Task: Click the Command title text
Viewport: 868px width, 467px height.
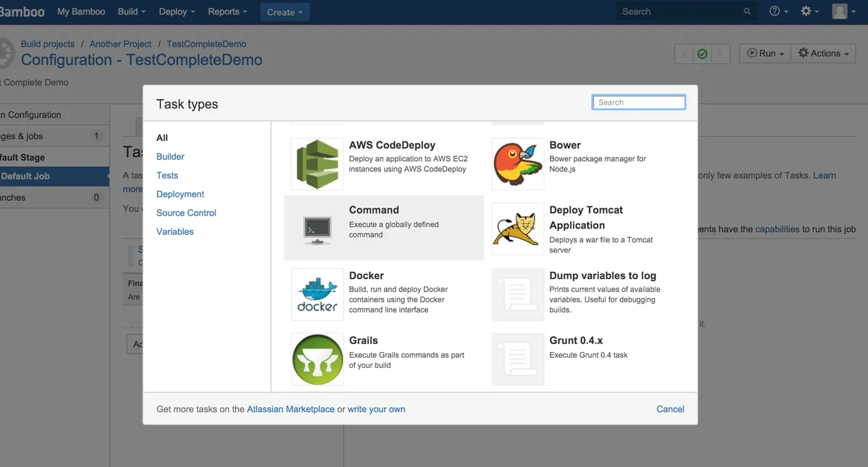Action: click(374, 210)
